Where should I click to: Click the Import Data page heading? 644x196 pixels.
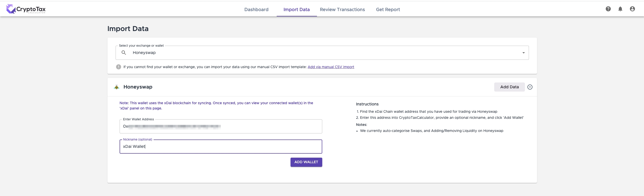tap(128, 29)
